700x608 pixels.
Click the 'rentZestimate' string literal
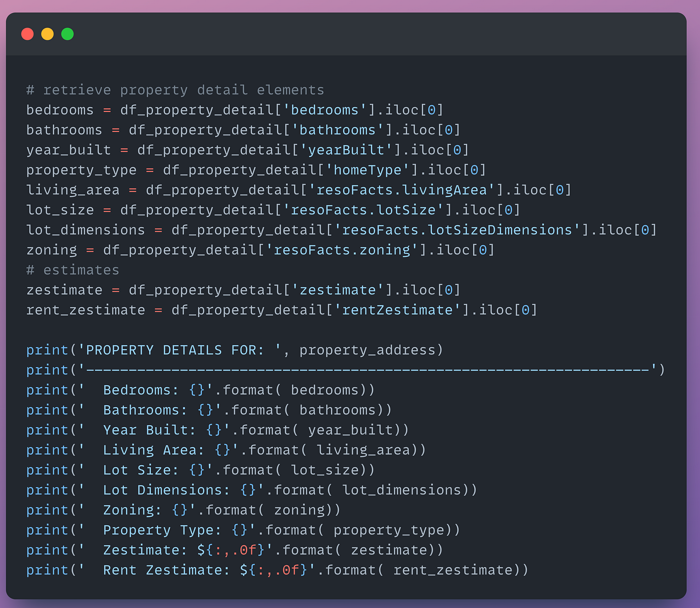tap(397, 309)
